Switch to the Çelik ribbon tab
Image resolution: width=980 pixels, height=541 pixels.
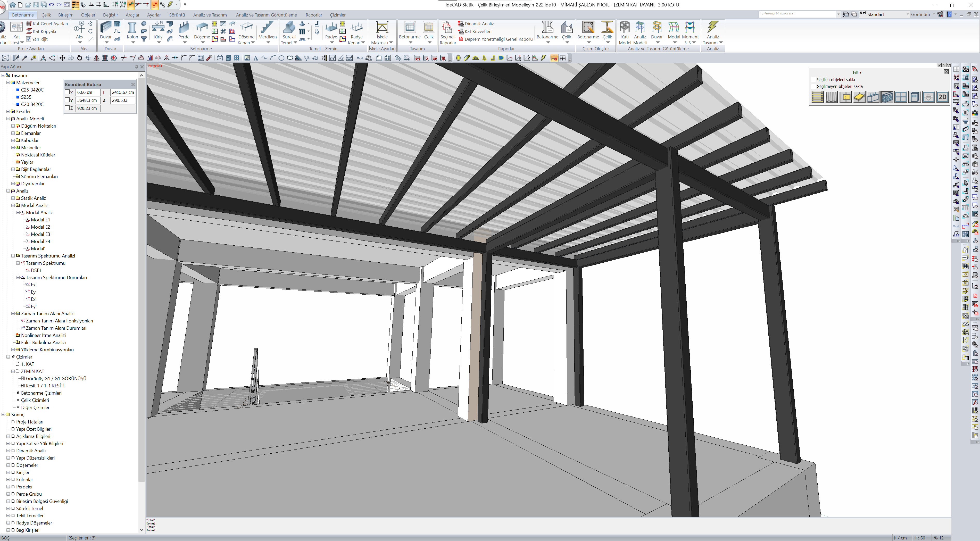(x=46, y=15)
